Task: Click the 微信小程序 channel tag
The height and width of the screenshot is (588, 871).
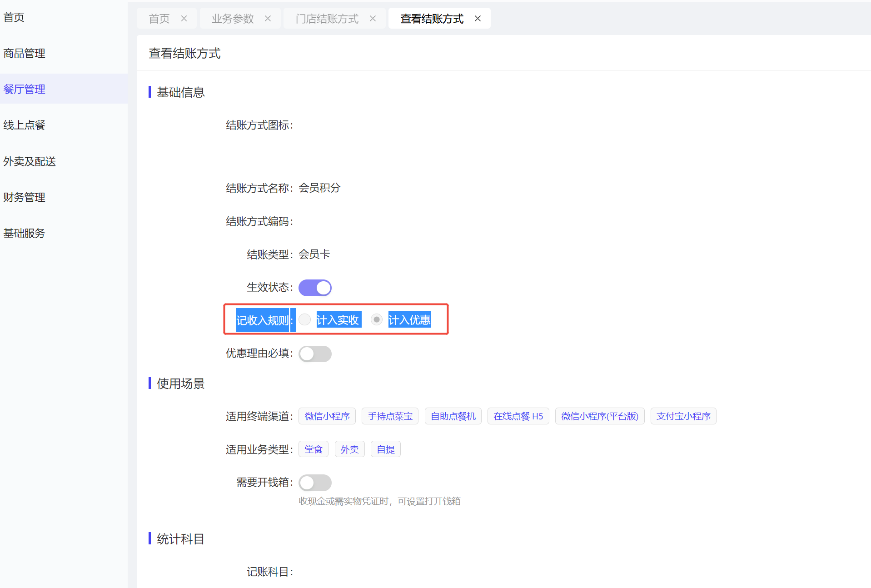Action: 327,416
